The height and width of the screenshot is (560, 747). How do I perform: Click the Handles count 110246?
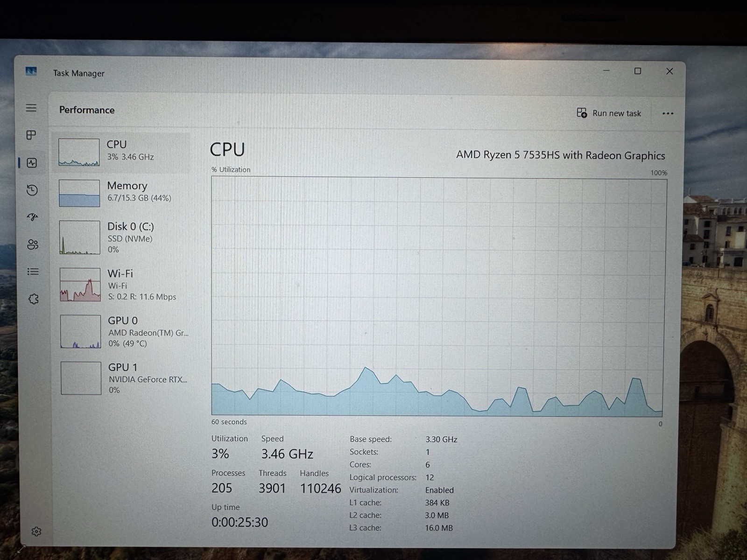tap(320, 489)
